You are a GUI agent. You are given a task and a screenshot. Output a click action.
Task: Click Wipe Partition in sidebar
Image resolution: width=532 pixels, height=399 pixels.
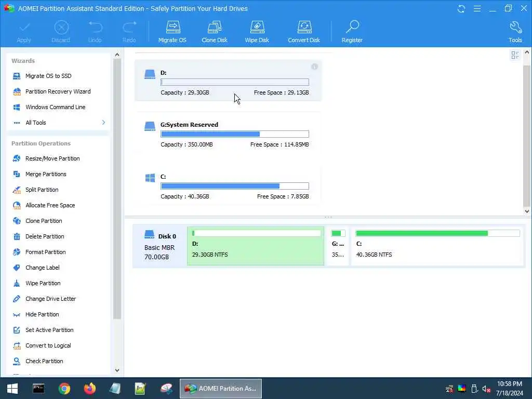coord(43,283)
